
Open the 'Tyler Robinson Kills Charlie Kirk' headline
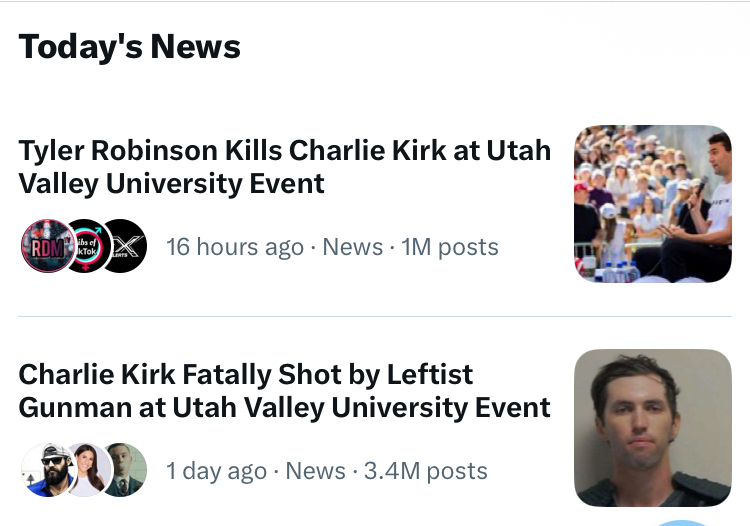[x=284, y=166]
